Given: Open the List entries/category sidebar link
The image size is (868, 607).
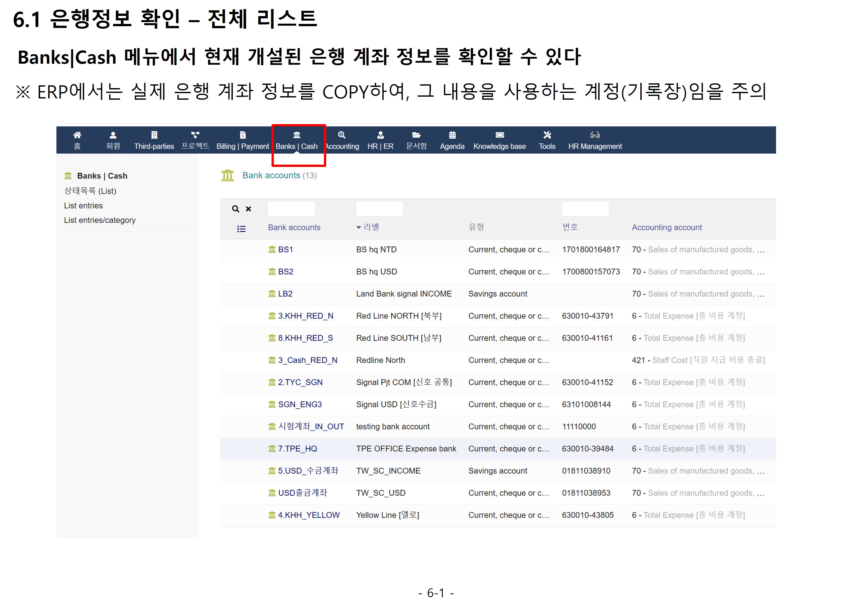Looking at the screenshot, I should pyautogui.click(x=100, y=220).
